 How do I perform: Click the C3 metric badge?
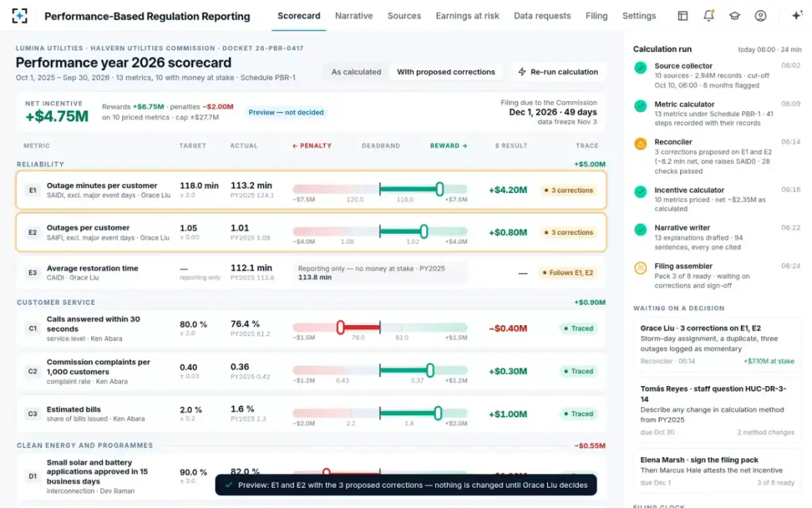click(x=32, y=413)
